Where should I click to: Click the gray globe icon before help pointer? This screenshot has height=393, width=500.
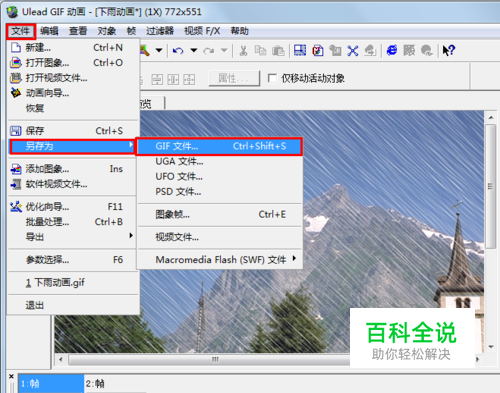coord(426,51)
